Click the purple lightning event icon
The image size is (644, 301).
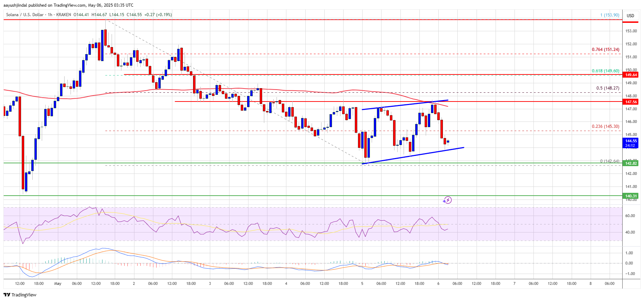tap(447, 200)
